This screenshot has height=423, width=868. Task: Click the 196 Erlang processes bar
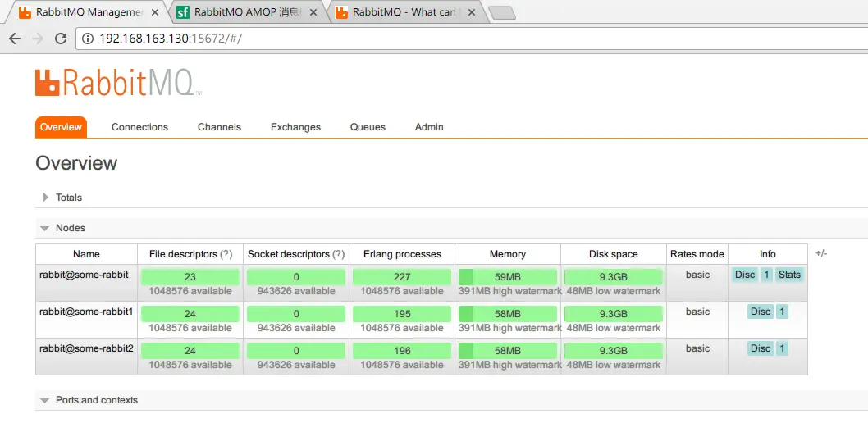402,351
